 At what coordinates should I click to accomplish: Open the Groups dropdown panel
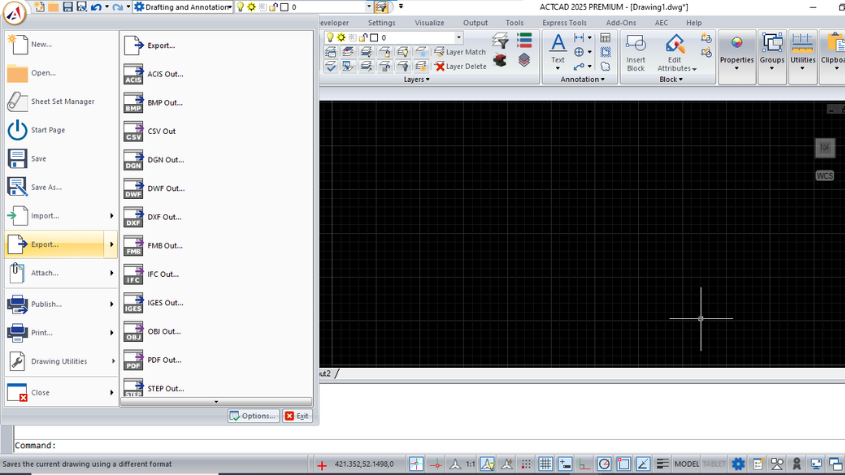click(772, 56)
